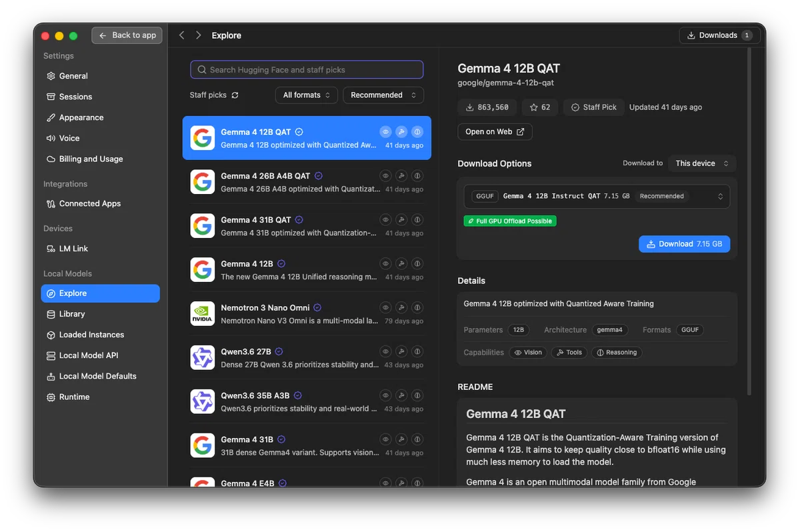Open General settings
Image resolution: width=800 pixels, height=532 pixels.
pos(100,76)
